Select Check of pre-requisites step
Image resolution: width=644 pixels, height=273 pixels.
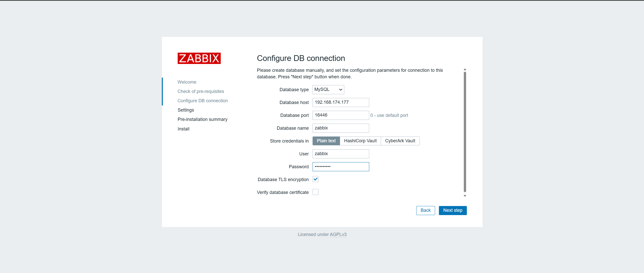click(x=201, y=91)
